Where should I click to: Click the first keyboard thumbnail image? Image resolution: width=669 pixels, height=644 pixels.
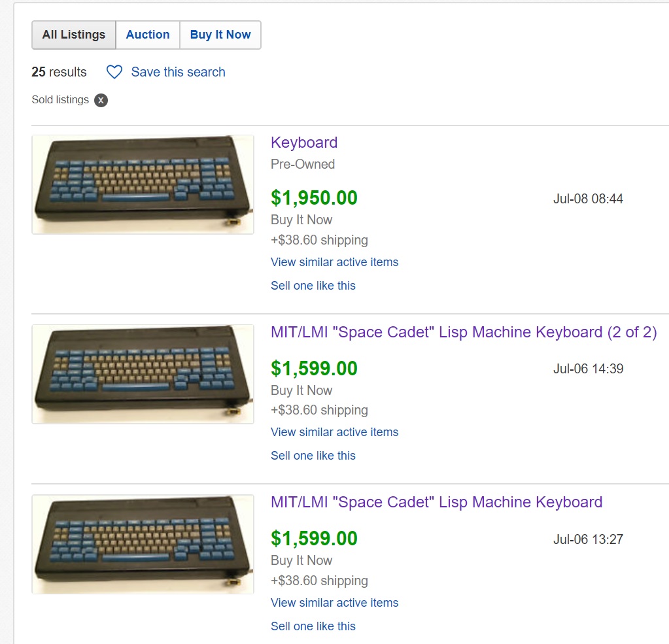(143, 184)
